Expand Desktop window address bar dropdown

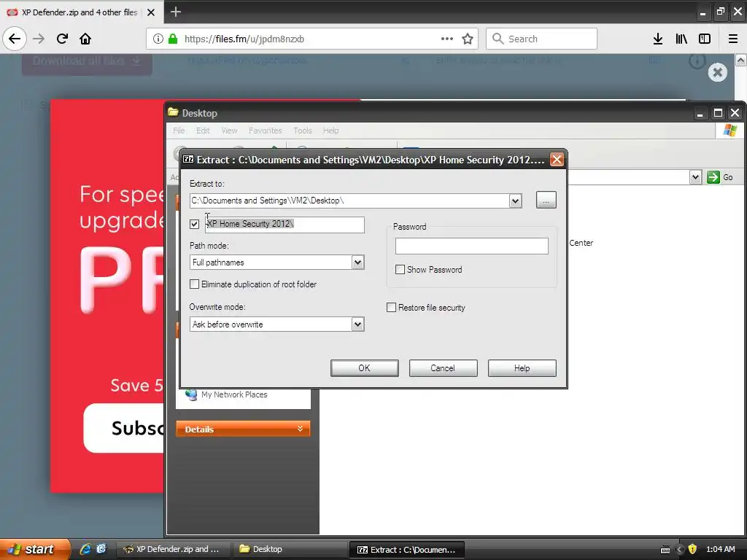tap(695, 177)
